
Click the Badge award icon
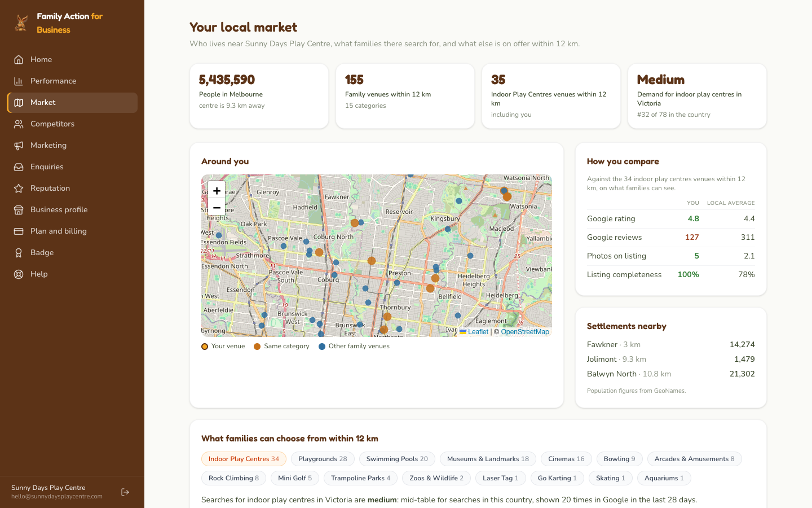point(19,252)
